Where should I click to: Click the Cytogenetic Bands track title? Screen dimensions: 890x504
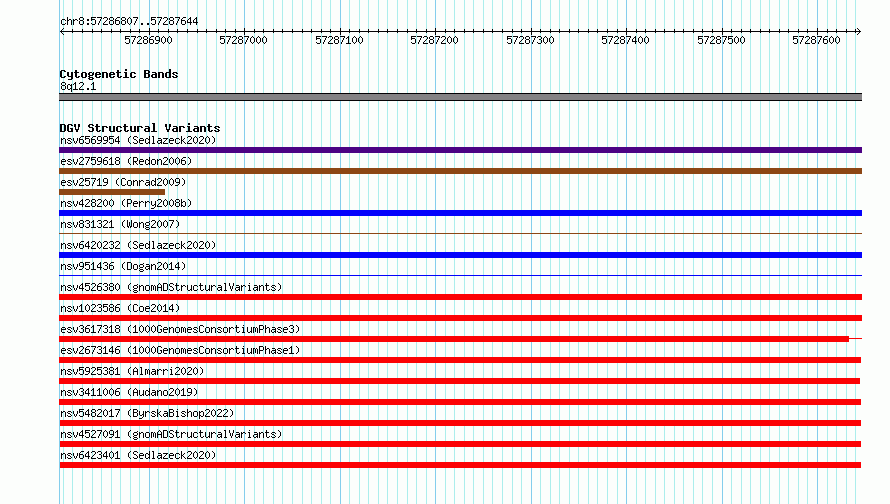119,74
